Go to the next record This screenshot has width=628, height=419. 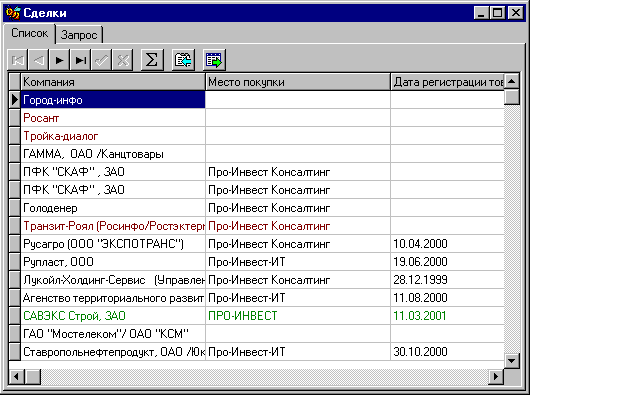point(60,60)
